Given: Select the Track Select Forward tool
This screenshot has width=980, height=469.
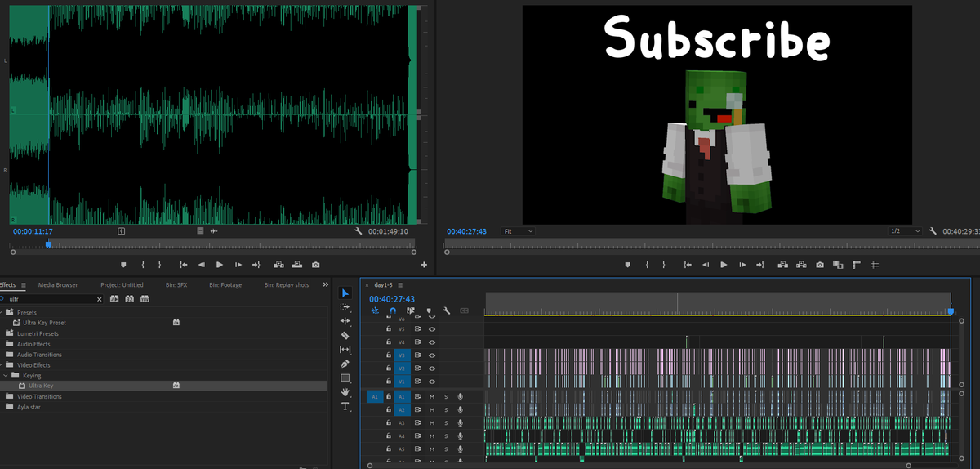Looking at the screenshot, I should pos(345,306).
